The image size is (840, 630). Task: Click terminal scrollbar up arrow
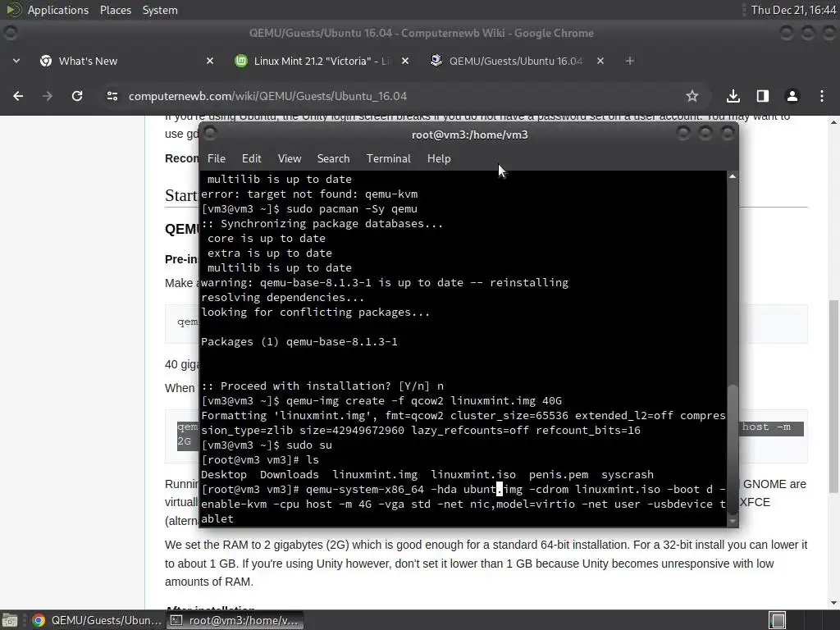coord(733,176)
